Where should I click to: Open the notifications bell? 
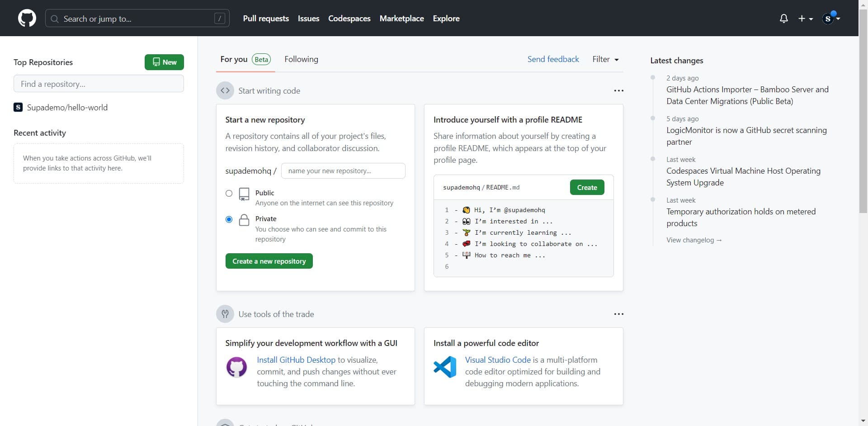784,18
